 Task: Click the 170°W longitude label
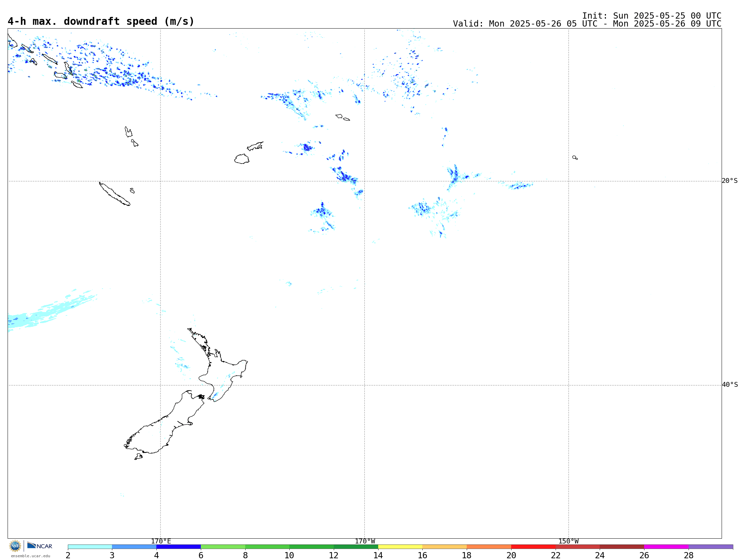[365, 541]
